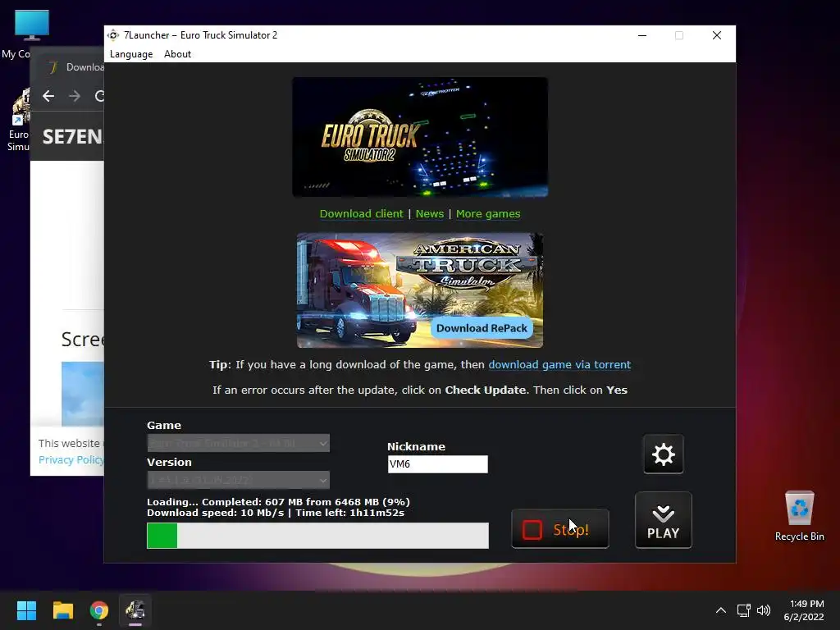840x630 pixels.
Task: Stop the download with the Stop! button
Action: point(559,529)
